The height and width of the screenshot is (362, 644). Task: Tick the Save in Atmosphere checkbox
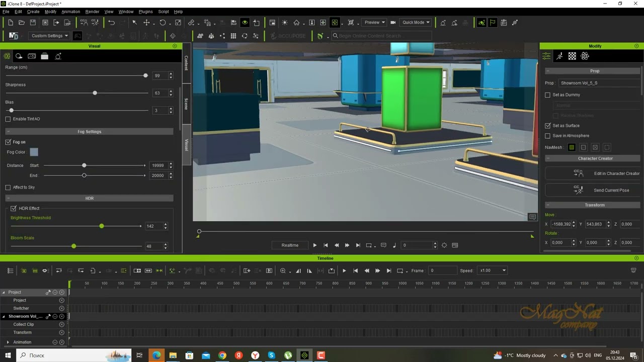pos(548,136)
